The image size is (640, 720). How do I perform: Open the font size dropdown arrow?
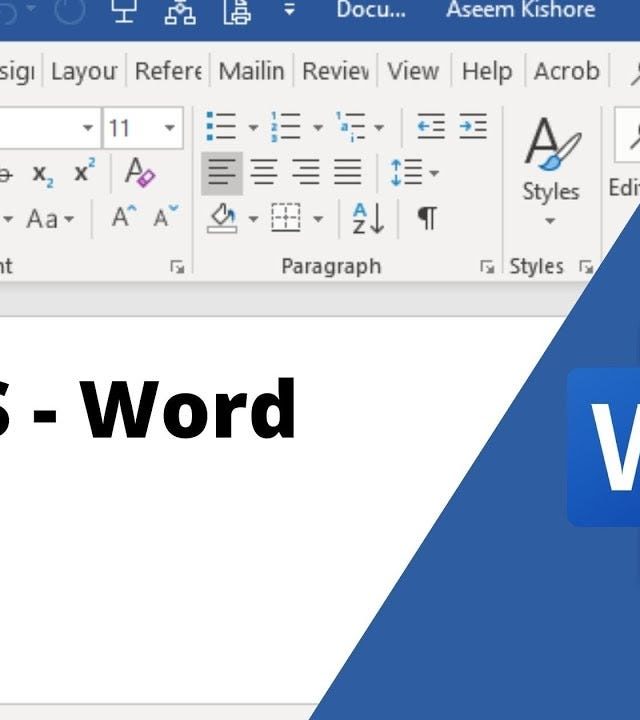click(x=169, y=128)
